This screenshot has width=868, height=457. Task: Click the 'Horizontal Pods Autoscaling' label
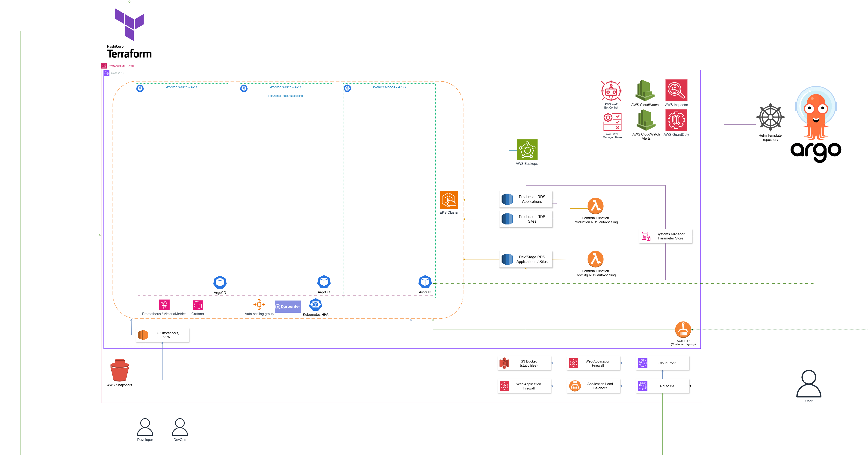pyautogui.click(x=285, y=96)
